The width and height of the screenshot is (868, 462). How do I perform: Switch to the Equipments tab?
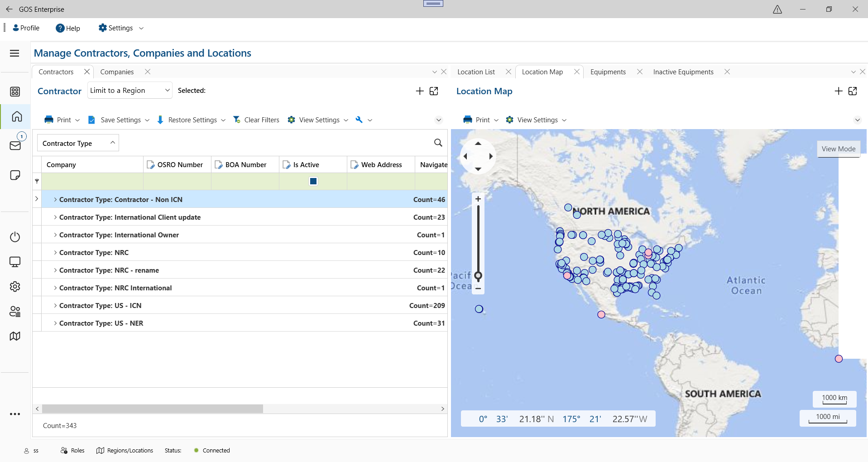pyautogui.click(x=608, y=72)
